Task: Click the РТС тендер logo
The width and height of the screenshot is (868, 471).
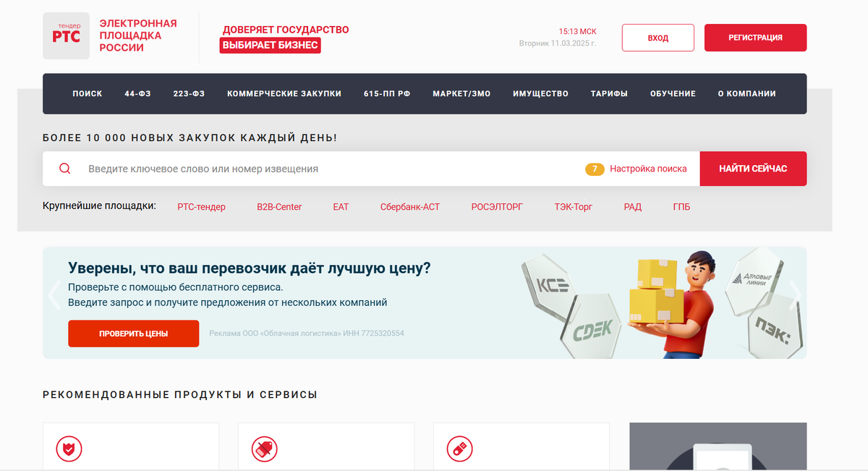Action: [x=66, y=35]
